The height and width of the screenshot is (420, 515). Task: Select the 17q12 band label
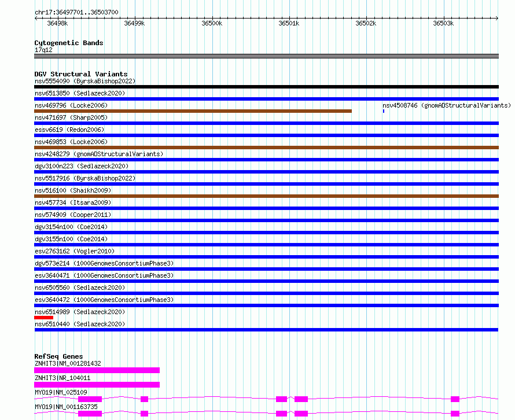click(x=43, y=50)
